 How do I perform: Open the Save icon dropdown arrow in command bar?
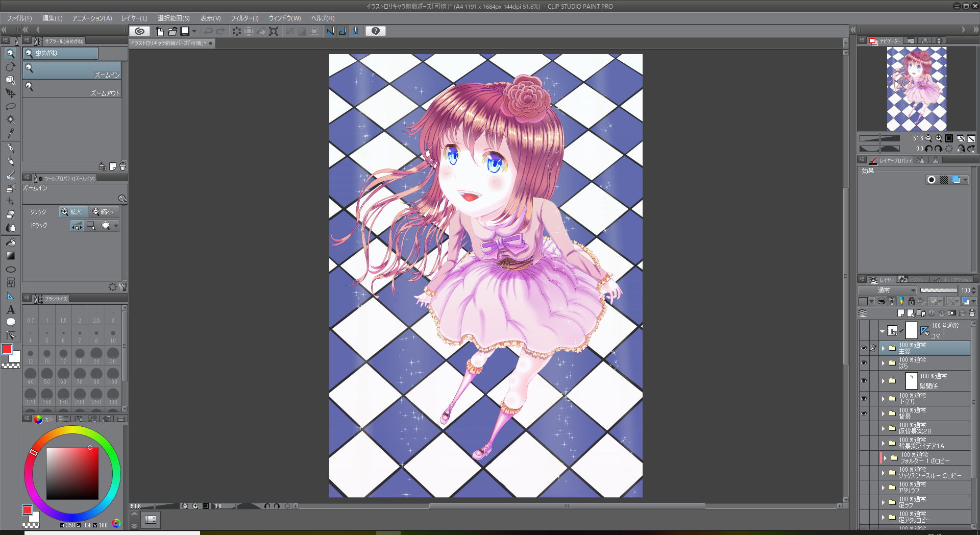[x=194, y=31]
